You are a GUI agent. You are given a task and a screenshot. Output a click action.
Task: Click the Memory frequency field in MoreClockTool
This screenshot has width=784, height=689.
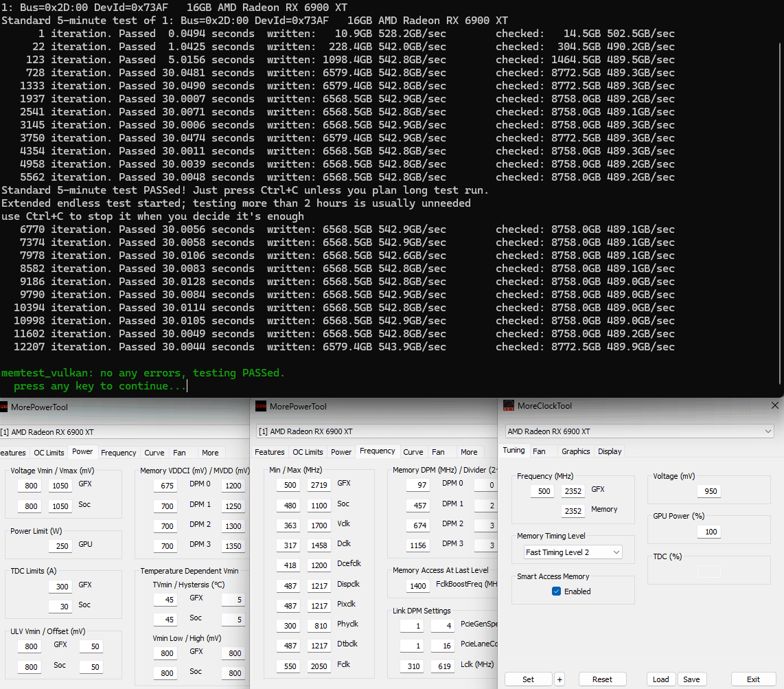[x=573, y=511]
